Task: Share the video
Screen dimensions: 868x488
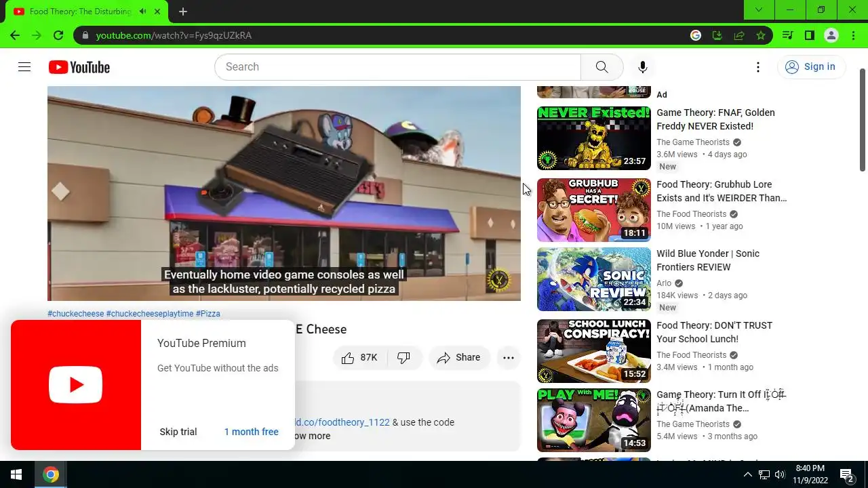Action: click(x=459, y=358)
